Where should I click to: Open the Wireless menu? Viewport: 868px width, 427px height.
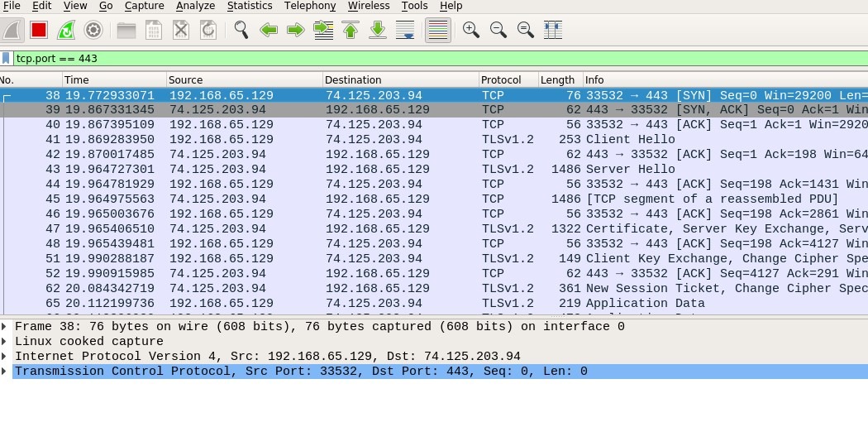pyautogui.click(x=369, y=6)
